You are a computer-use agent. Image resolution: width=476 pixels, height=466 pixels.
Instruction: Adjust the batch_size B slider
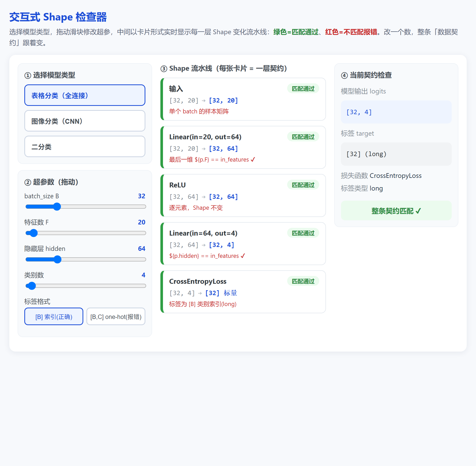[86, 207]
